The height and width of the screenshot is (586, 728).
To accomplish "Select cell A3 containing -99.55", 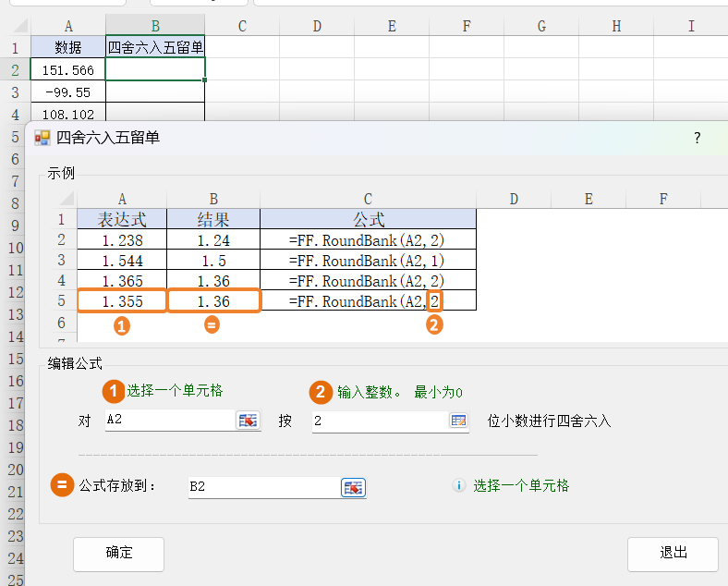I will point(68,92).
